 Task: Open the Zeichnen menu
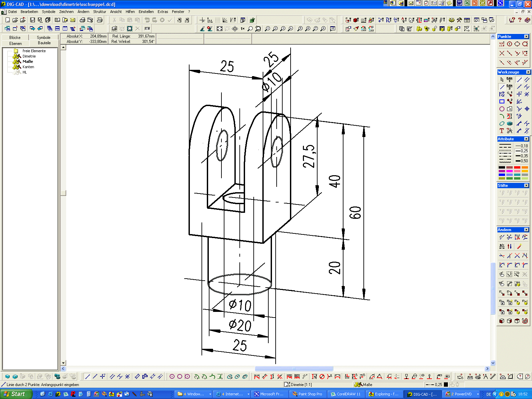click(x=66, y=12)
